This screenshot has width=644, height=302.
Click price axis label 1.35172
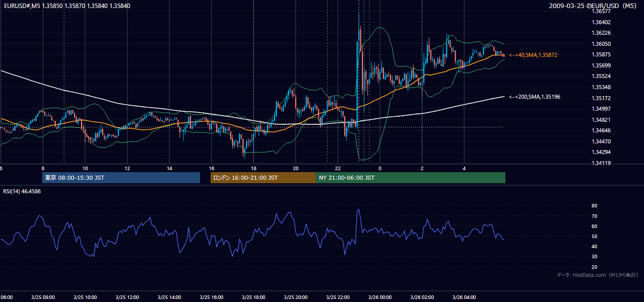pyautogui.click(x=602, y=98)
